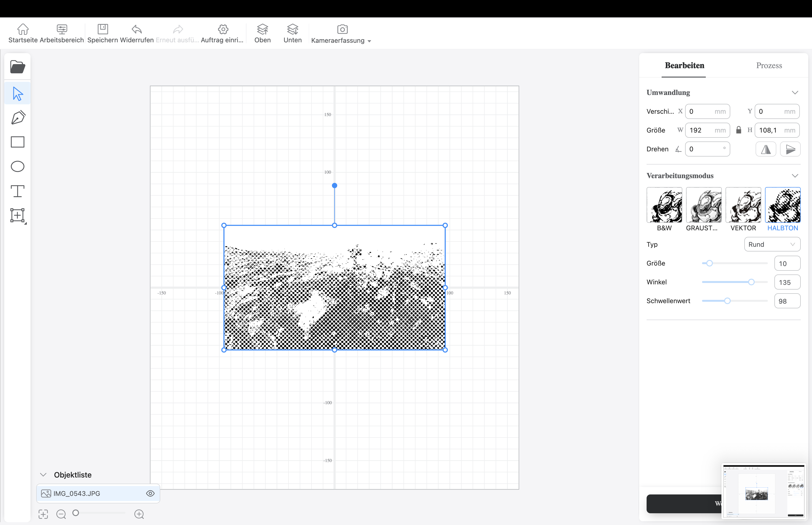
Task: Open the Typ dropdown showing Rund
Action: tap(772, 244)
